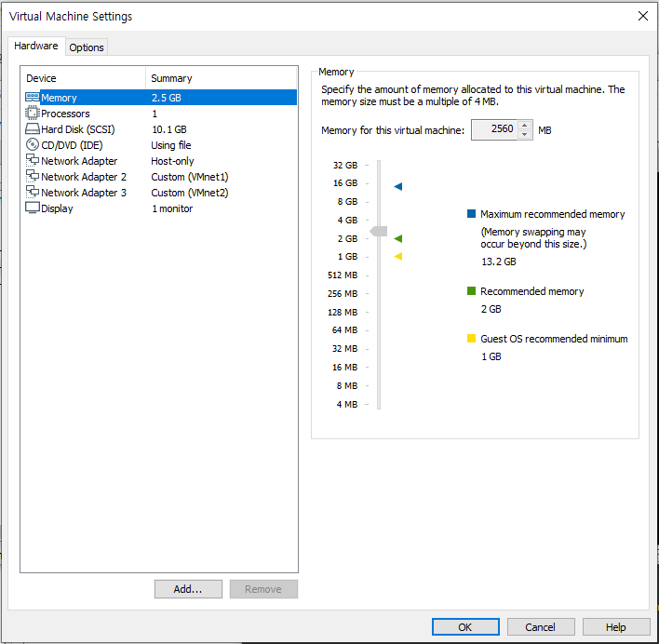Viewport: 659px width, 644px height.
Task: Select the Network Adapter 2 row
Action: click(x=160, y=177)
